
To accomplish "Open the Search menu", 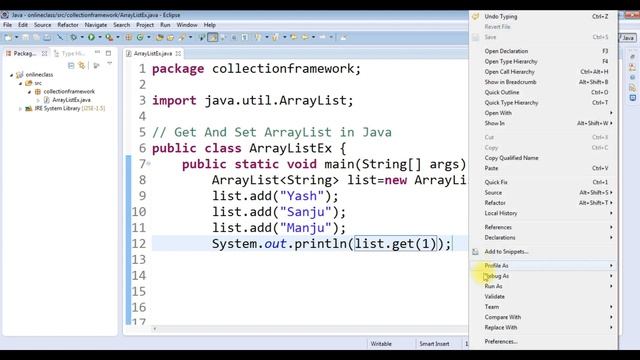I will (122, 25).
